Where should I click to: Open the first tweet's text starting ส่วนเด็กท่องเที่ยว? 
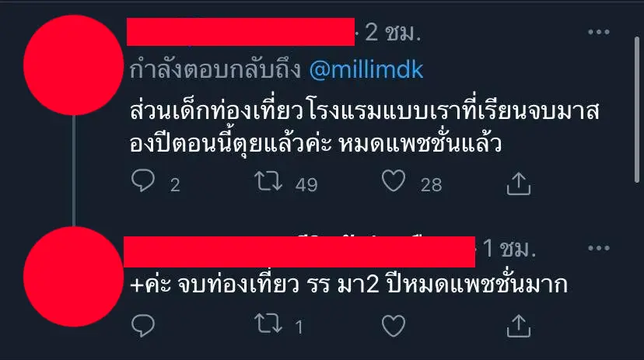(365, 128)
